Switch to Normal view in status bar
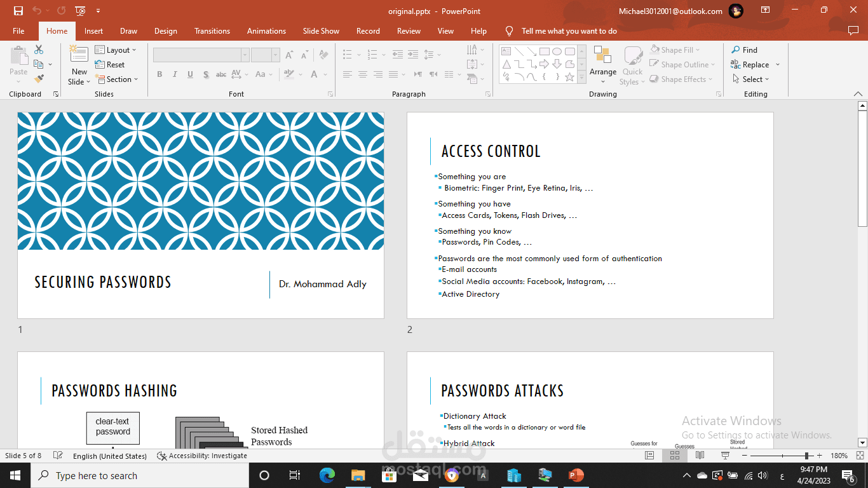868x488 pixels. click(x=649, y=456)
